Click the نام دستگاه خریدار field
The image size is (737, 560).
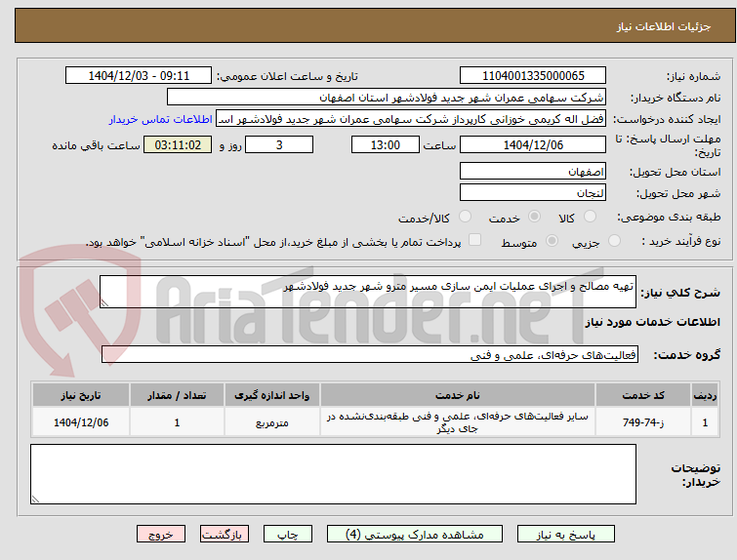coord(387,98)
